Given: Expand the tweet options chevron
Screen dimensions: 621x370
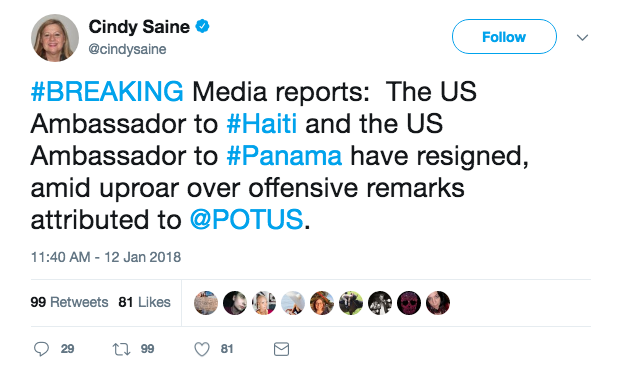Looking at the screenshot, I should tap(582, 38).
